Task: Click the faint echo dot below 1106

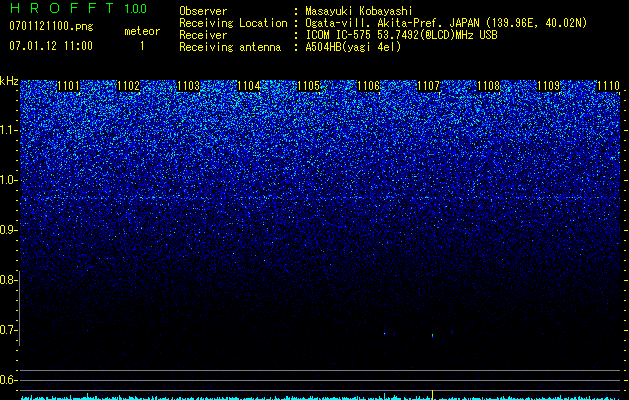Action: click(385, 333)
